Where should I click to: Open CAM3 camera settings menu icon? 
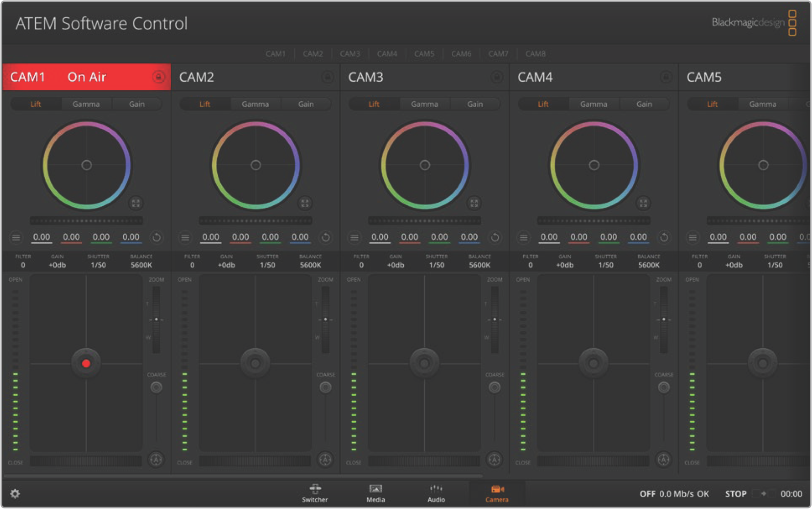(x=354, y=238)
